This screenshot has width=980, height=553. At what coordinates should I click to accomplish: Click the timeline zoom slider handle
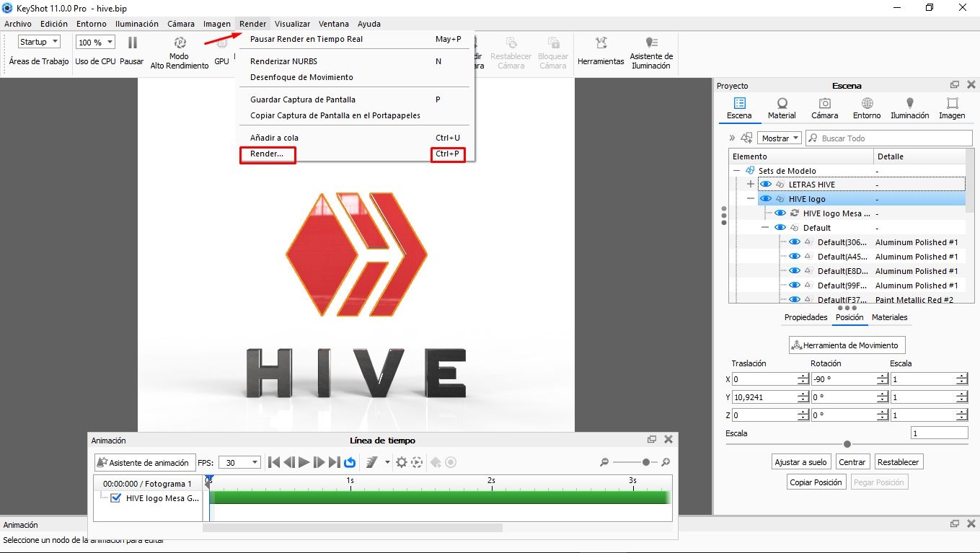pos(646,462)
